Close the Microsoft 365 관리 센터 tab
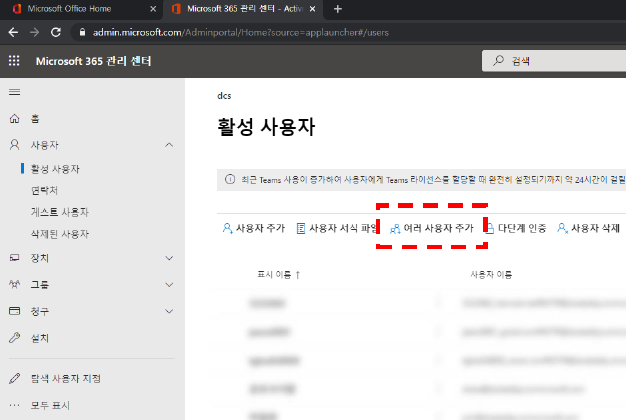Screen dimensions: 626x420 coord(313,9)
